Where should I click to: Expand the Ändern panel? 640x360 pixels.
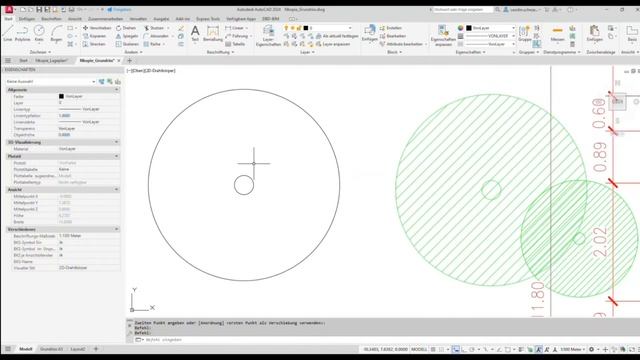tap(133, 52)
